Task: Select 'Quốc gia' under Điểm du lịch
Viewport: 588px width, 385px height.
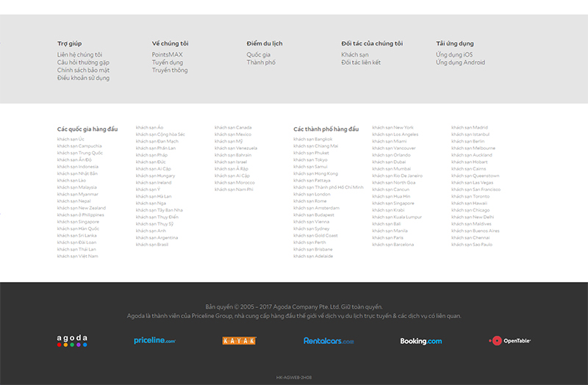Action: coord(258,55)
